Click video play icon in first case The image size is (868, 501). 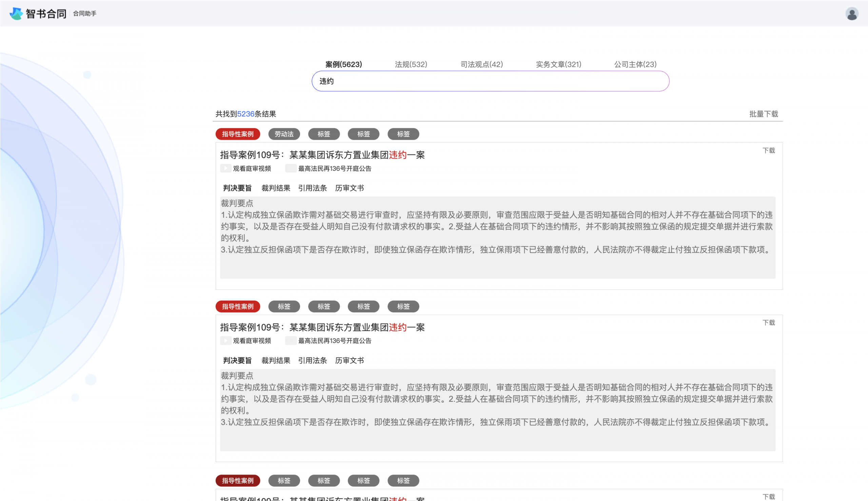(x=225, y=168)
